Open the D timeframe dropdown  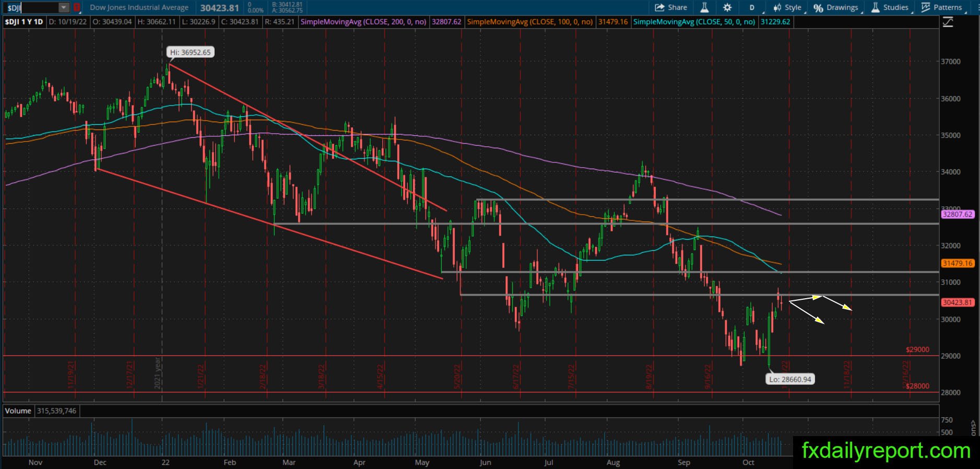pyautogui.click(x=752, y=7)
